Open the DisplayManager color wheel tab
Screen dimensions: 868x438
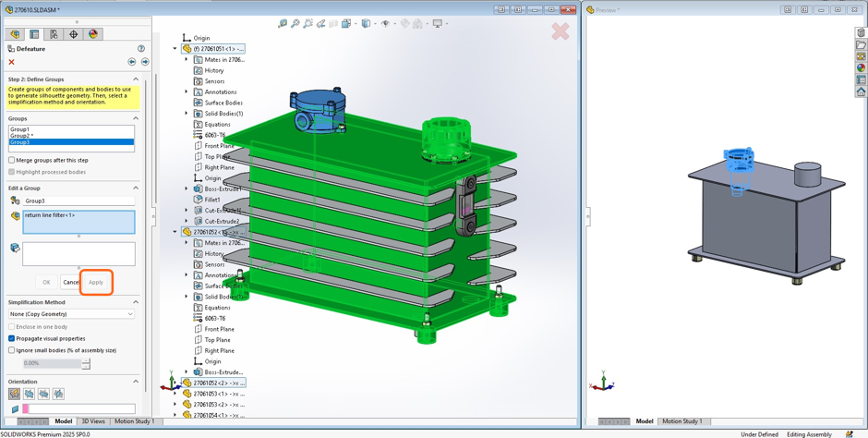pos(92,34)
